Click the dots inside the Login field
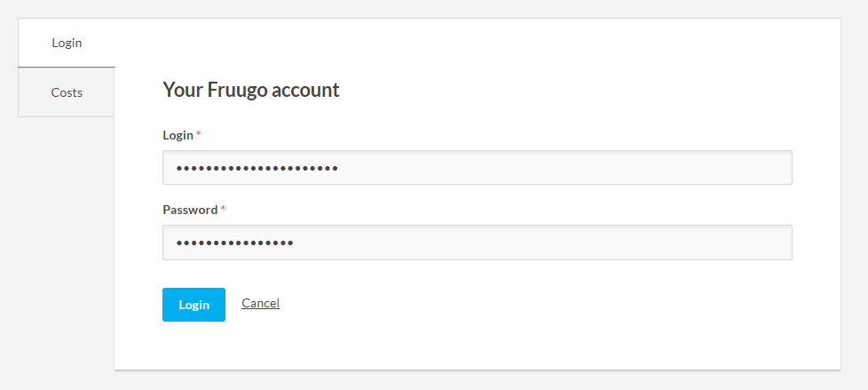The width and height of the screenshot is (868, 390). [x=256, y=167]
